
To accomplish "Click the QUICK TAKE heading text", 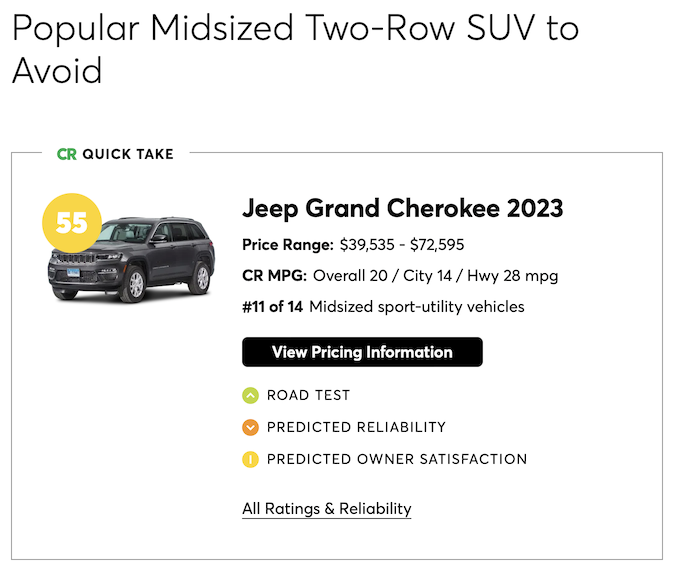I will pyautogui.click(x=128, y=154).
